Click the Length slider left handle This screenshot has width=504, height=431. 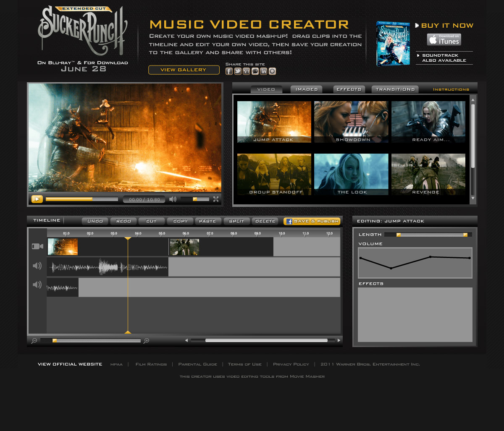[399, 235]
